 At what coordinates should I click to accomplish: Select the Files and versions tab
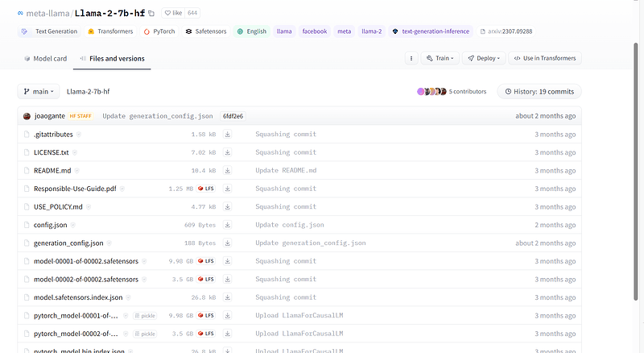112,58
